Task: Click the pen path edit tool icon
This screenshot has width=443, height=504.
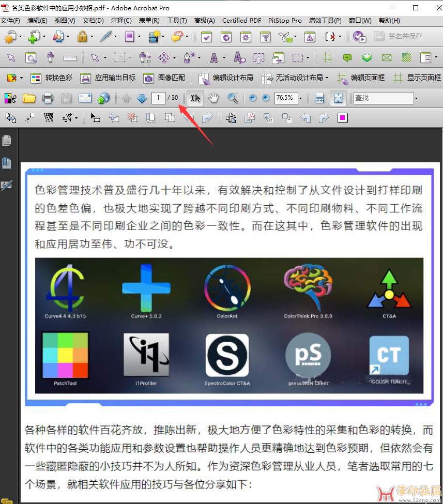Action: point(189,57)
